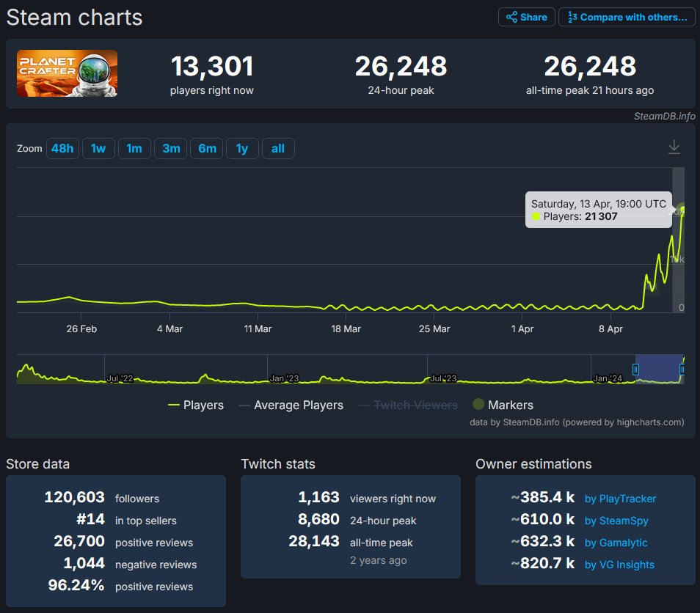The image size is (700, 613).
Task: Click the Twitch stats heading
Action: point(278,464)
